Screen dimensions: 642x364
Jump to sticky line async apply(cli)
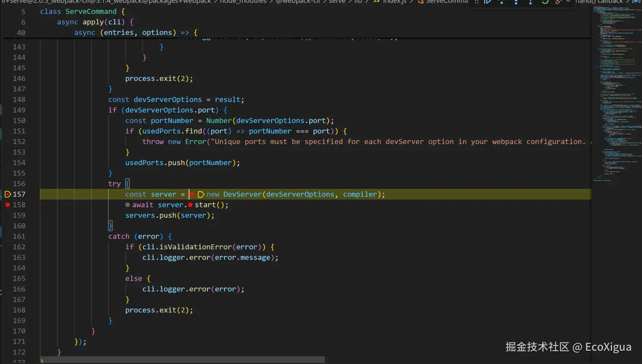tap(95, 22)
